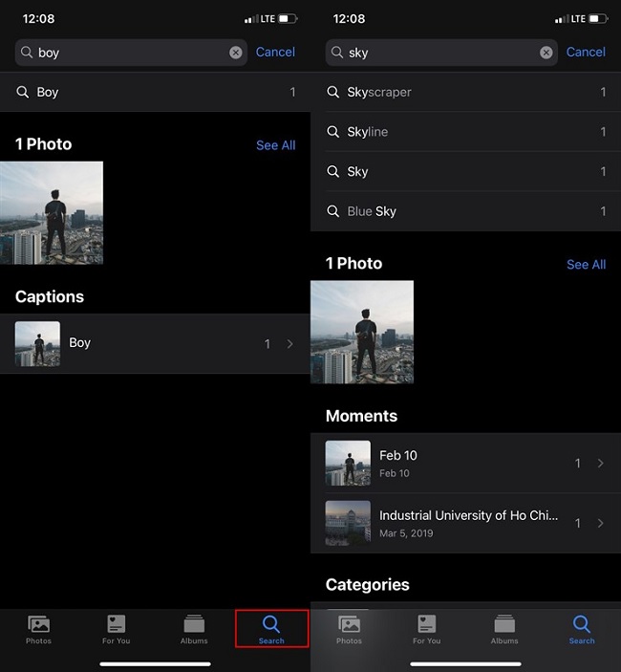Open Albums tab in right screen

pyautogui.click(x=504, y=629)
